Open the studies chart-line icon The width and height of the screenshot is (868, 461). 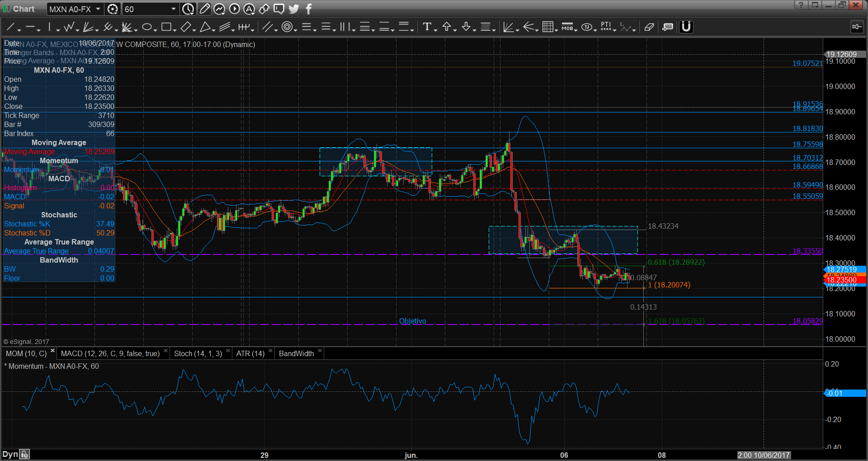(219, 9)
